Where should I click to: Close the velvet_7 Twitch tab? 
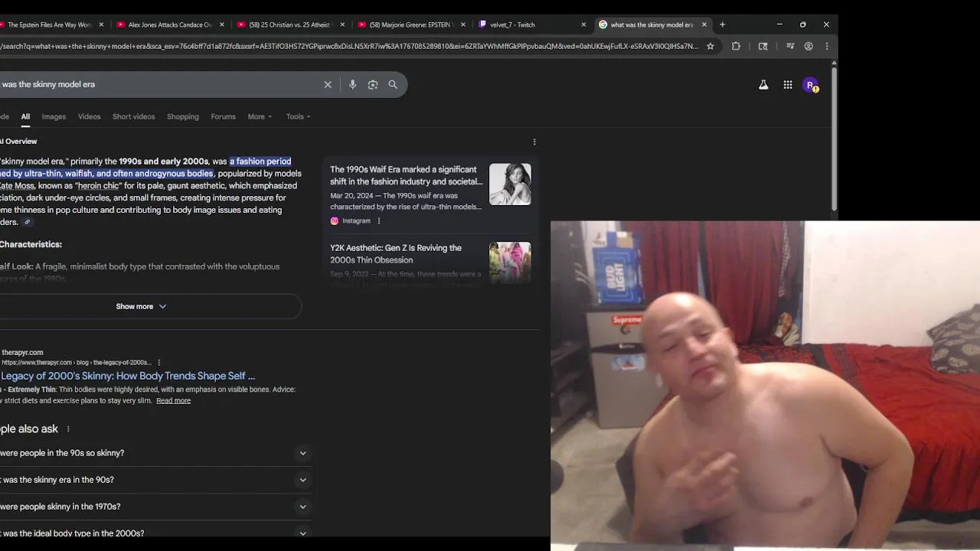click(x=583, y=24)
